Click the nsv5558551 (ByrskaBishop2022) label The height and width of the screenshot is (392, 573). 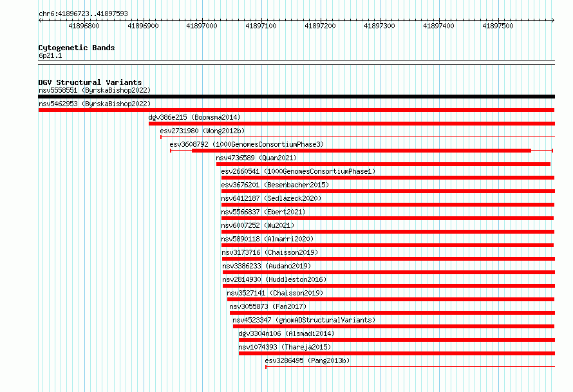[95, 90]
